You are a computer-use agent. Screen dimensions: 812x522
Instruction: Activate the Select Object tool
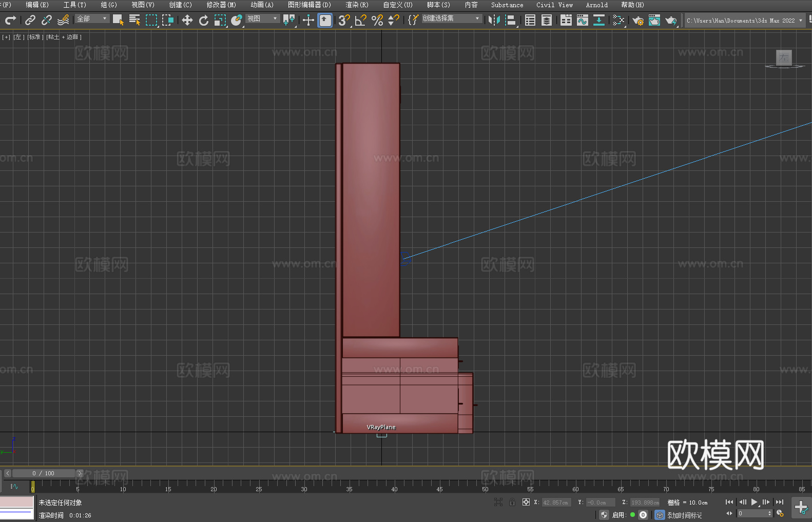tap(118, 20)
